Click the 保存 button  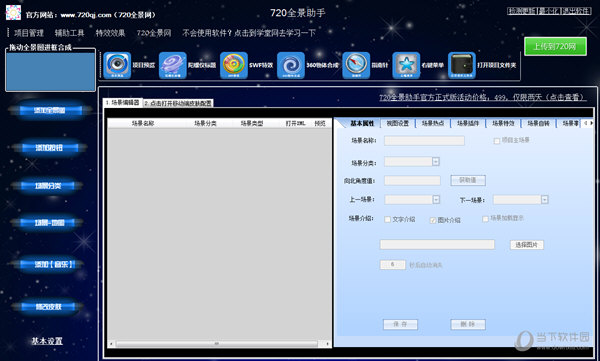pyautogui.click(x=400, y=324)
